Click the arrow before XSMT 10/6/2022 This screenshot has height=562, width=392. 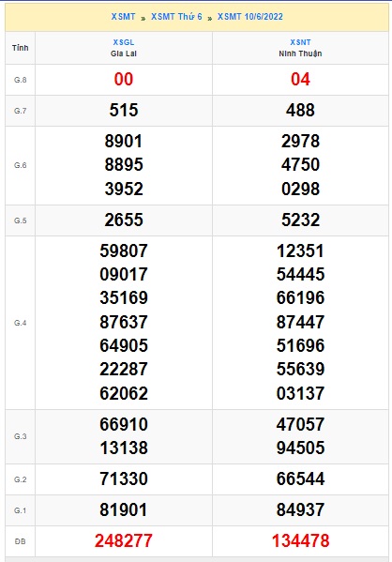(210, 18)
